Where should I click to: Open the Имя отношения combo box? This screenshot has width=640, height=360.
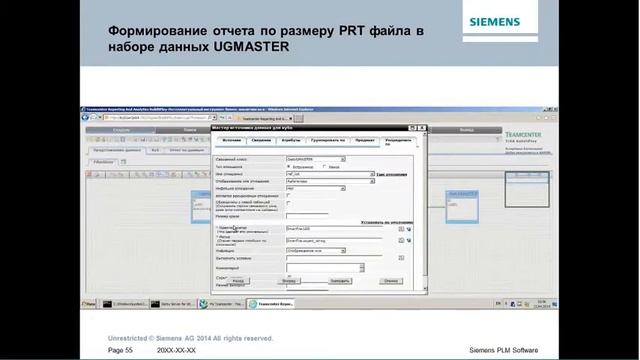[330, 174]
